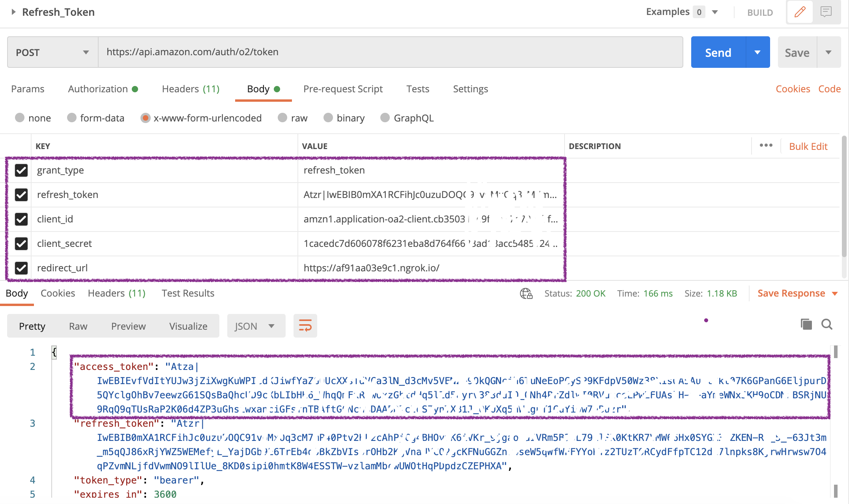Expand the Refresh_Token request name
The height and width of the screenshot is (504, 849).
point(13,12)
